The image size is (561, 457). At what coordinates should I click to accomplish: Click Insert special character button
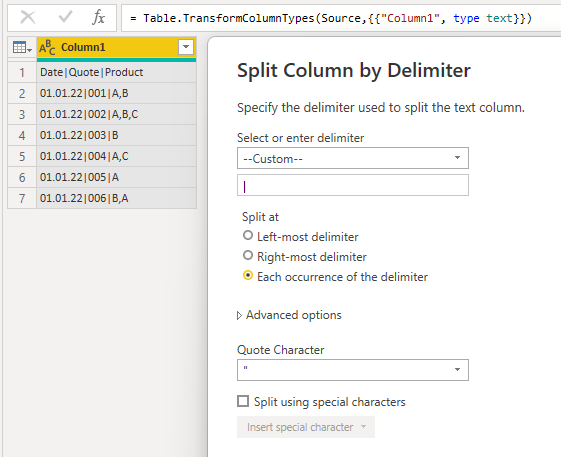(306, 427)
